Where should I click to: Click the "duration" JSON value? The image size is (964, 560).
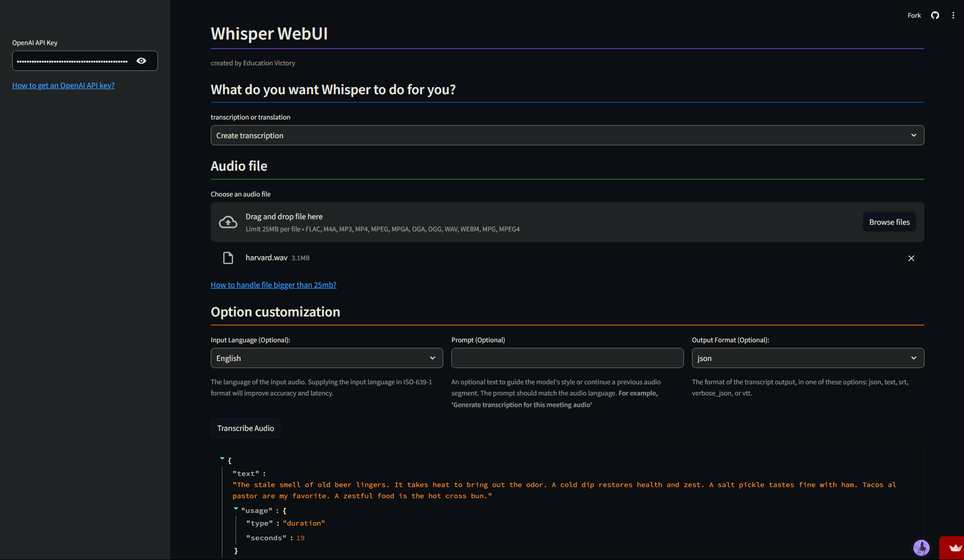point(304,523)
